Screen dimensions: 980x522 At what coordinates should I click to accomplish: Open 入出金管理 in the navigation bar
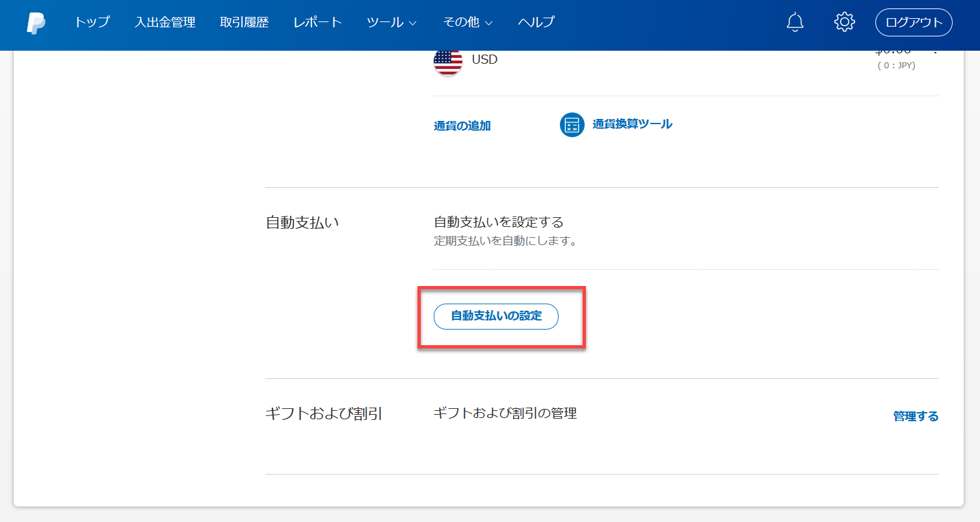(165, 23)
